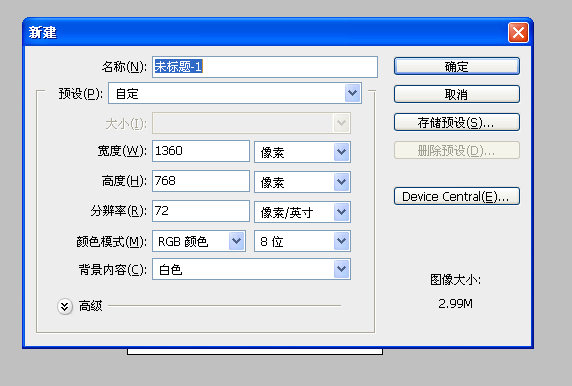
Task: Open resolution unit 像素/英寸 dropdown
Action: click(302, 212)
